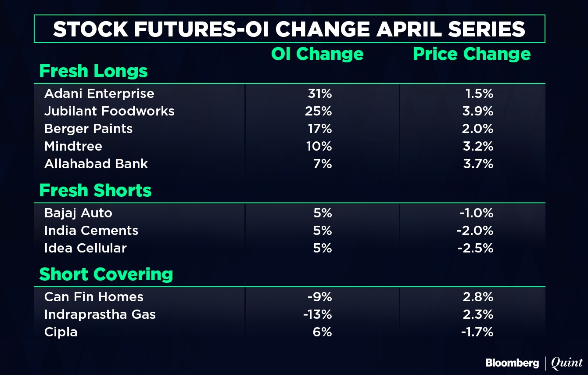Click Adani Enterprise's 31% OI change value
Image resolution: width=588 pixels, height=375 pixels.
pos(320,94)
